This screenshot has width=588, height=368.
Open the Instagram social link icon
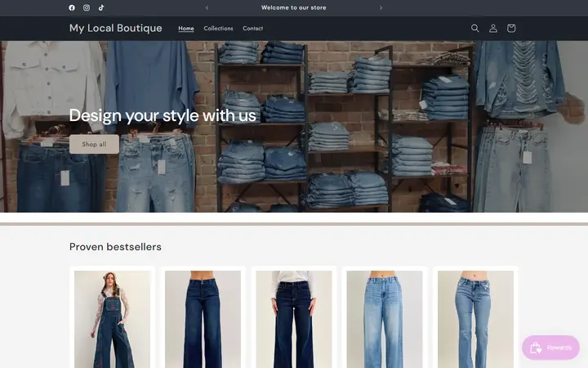[87, 7]
